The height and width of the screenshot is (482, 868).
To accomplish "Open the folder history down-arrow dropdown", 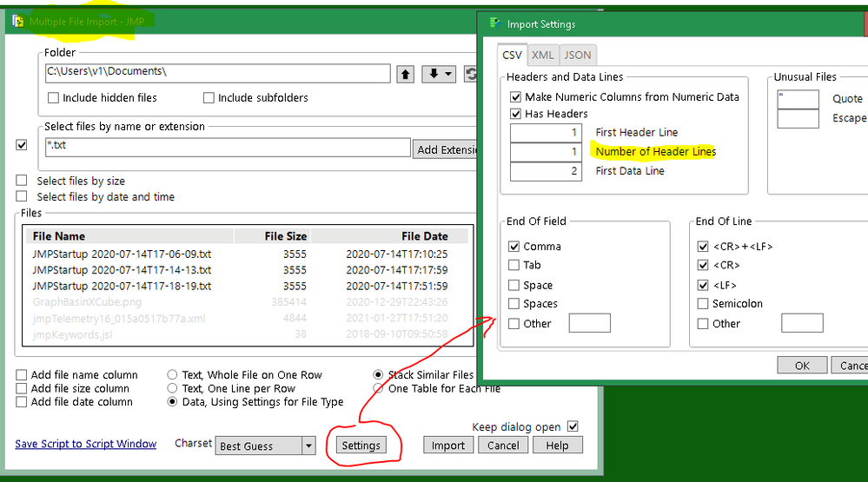I will 439,74.
